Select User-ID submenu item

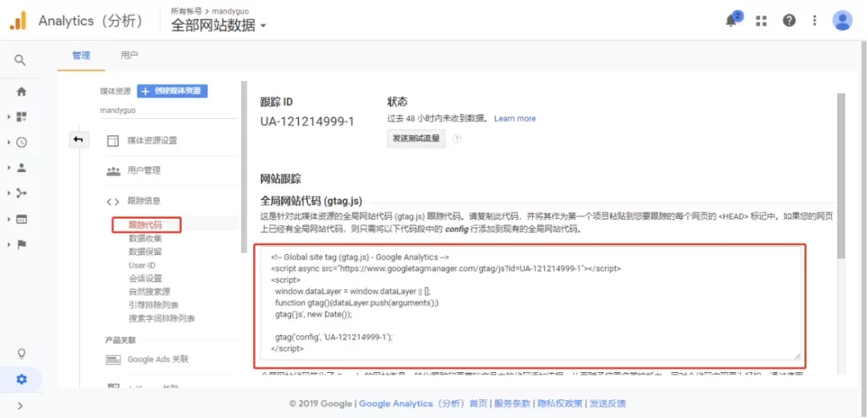click(x=141, y=265)
